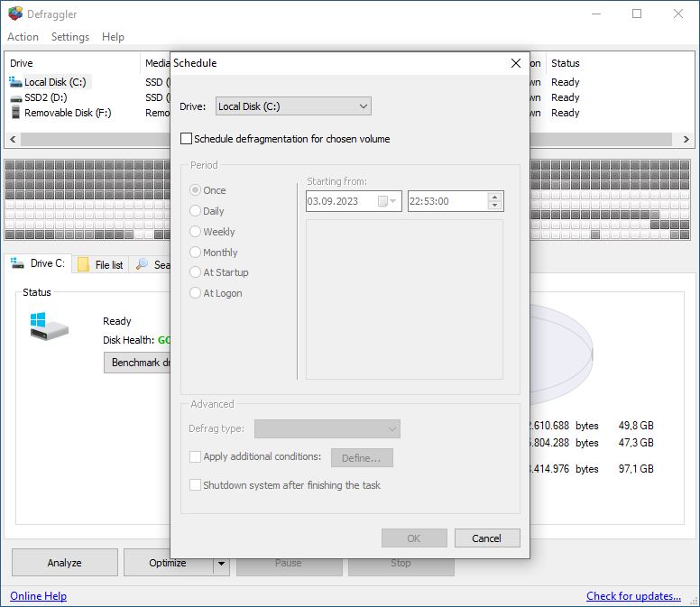Increase the start time with up arrow

coord(494,197)
